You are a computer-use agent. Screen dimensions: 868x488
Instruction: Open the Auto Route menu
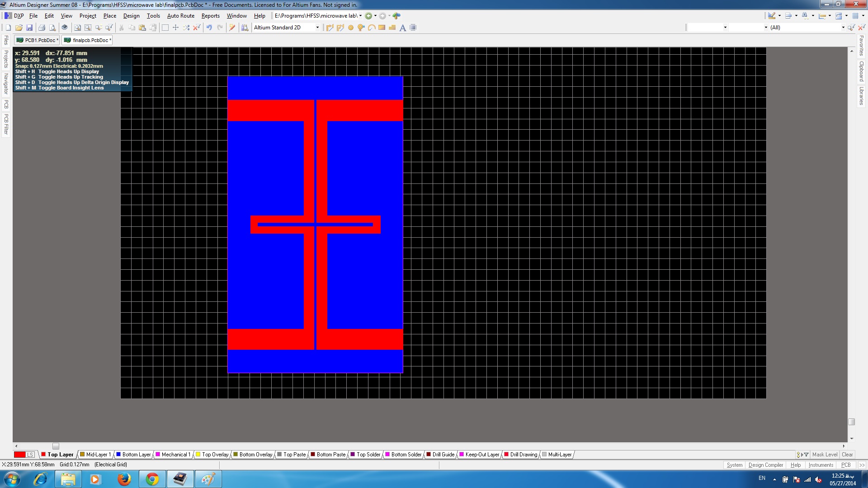(180, 16)
